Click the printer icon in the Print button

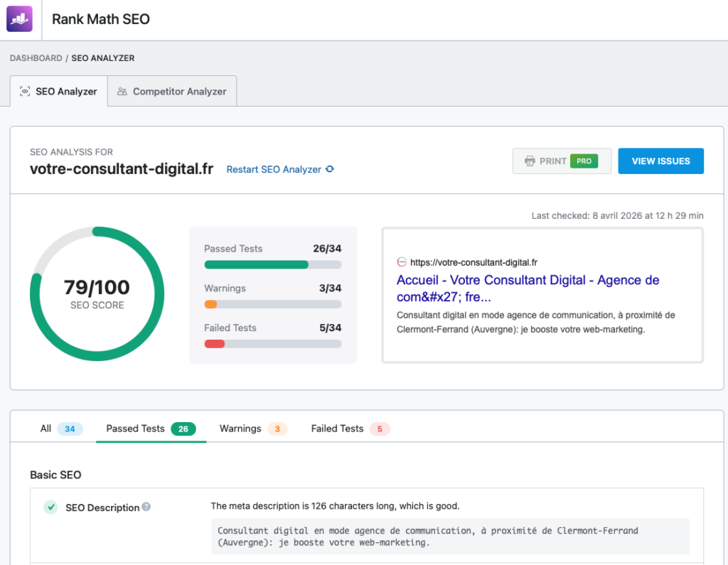pos(530,161)
